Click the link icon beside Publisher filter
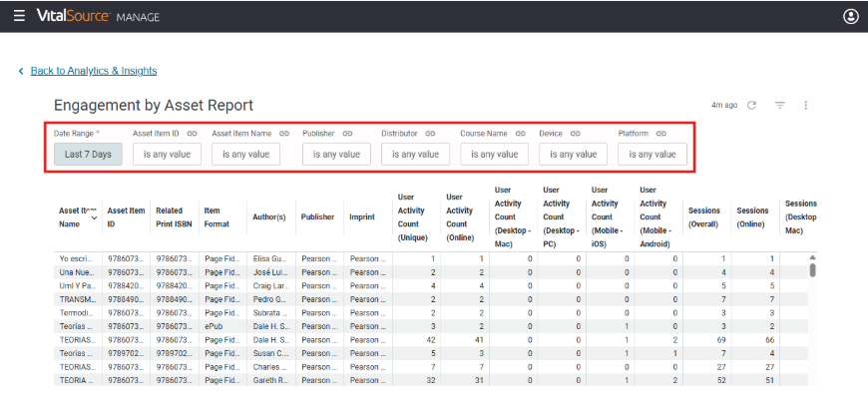The width and height of the screenshot is (868, 413). 347,134
